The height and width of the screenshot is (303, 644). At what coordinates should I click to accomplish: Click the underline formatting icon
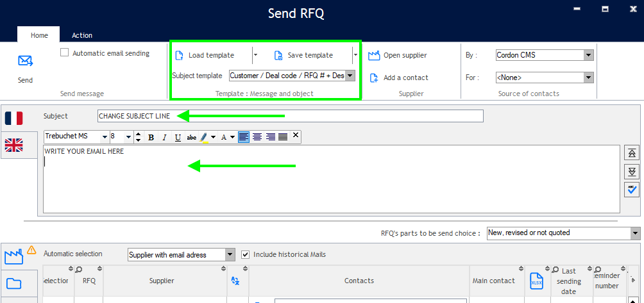[178, 137]
